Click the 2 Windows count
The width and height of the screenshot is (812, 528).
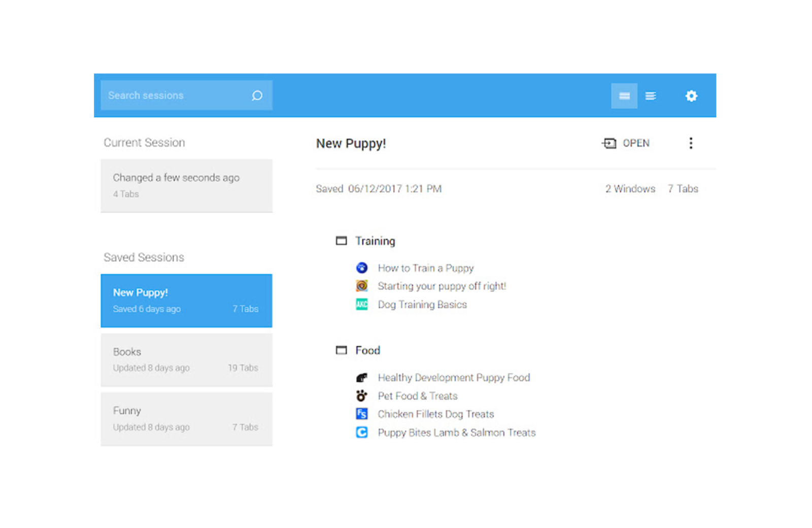630,189
